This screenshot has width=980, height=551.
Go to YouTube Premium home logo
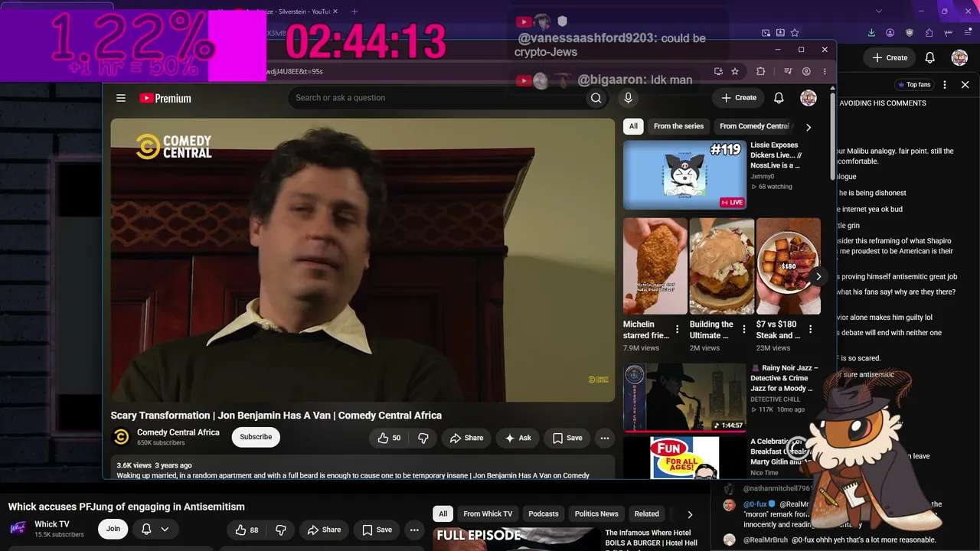point(165,98)
